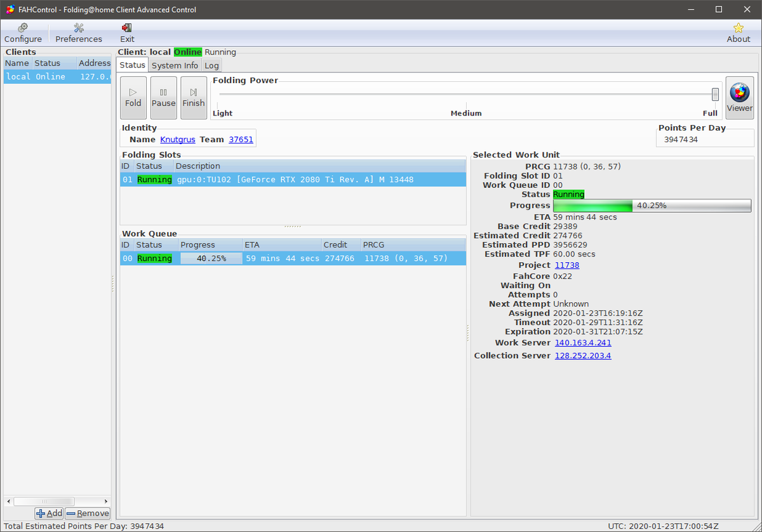Click the Estimated PPD value 3956629

tap(570, 245)
